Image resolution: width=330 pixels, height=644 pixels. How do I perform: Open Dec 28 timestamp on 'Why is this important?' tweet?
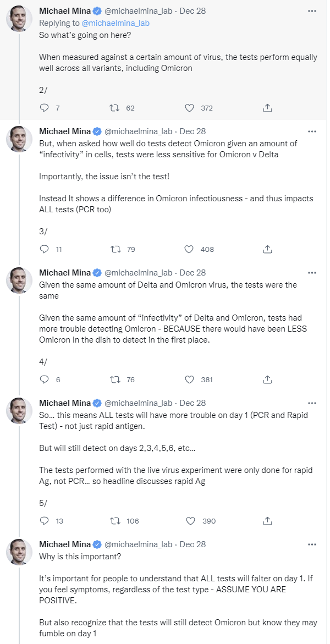click(x=193, y=544)
